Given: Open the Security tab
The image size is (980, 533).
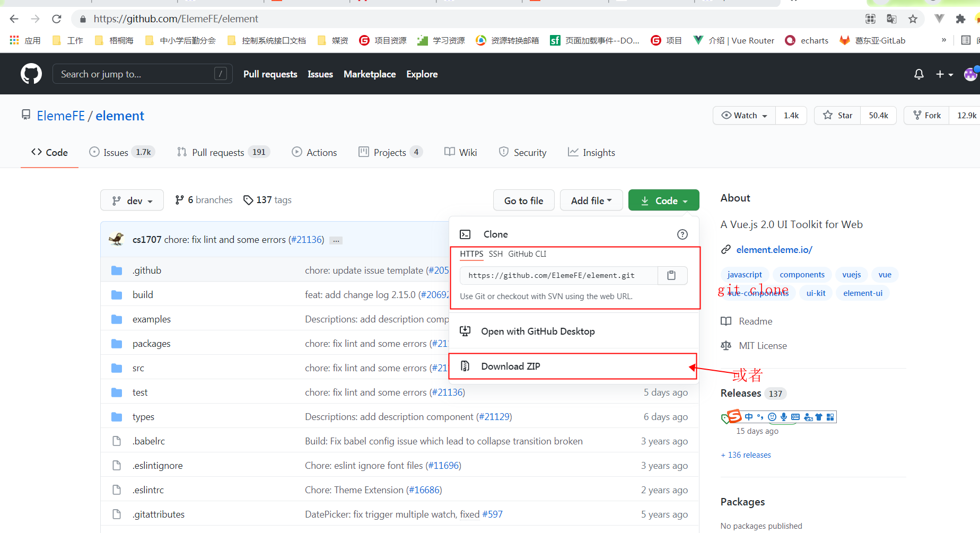Looking at the screenshot, I should 522,153.
